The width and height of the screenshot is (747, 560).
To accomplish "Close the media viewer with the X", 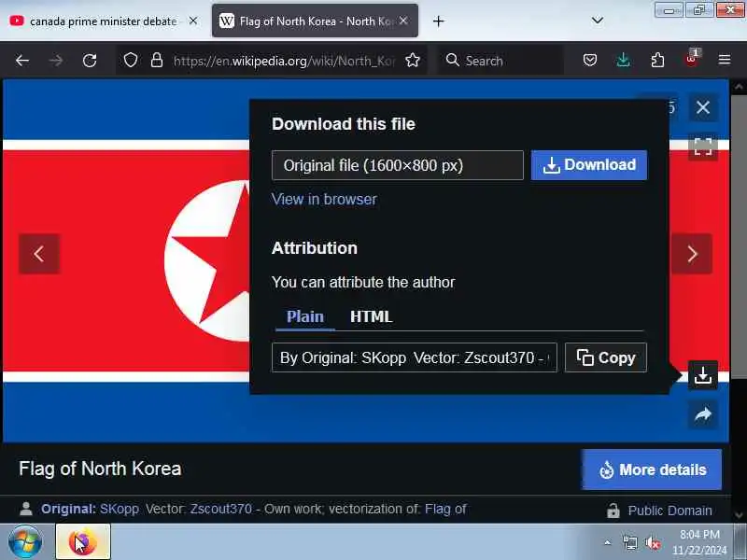I will pyautogui.click(x=703, y=107).
